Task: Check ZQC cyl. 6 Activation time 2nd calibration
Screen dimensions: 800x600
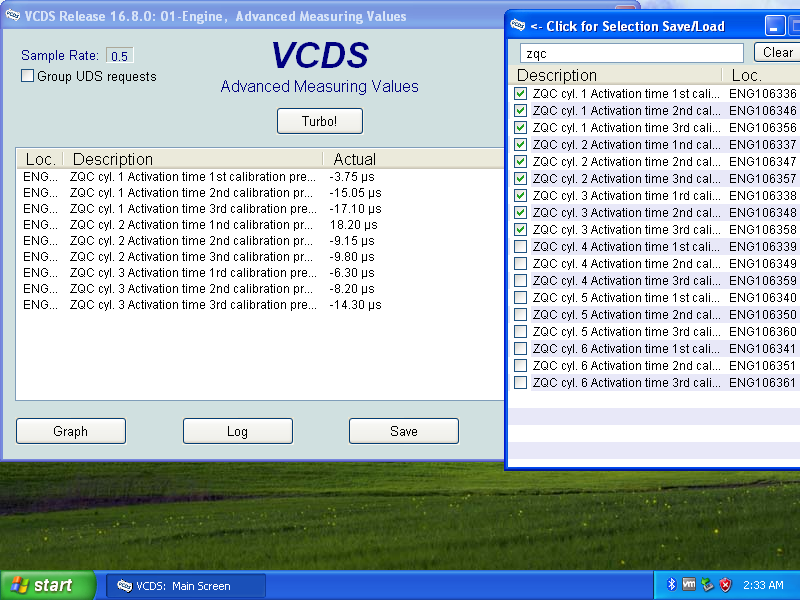Action: point(520,365)
